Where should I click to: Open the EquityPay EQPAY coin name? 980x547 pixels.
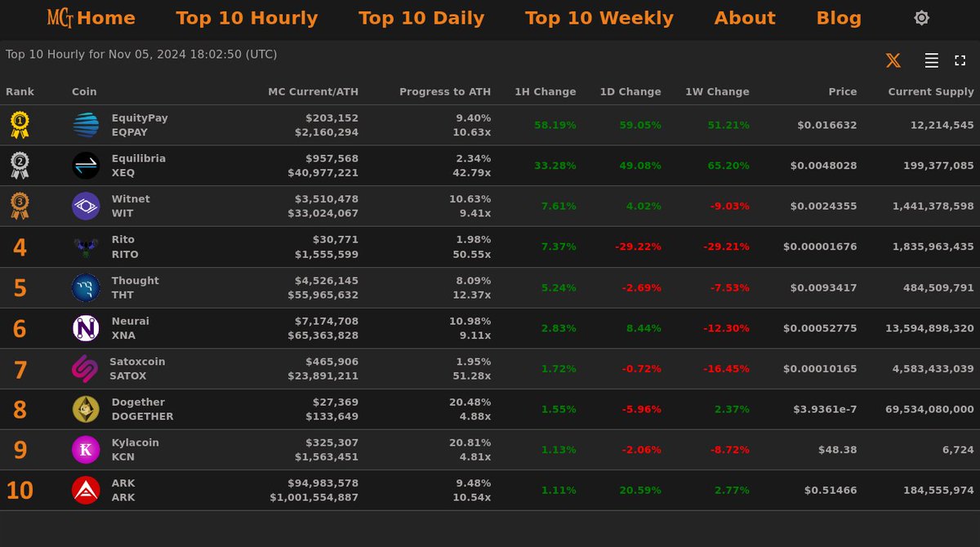click(x=140, y=125)
